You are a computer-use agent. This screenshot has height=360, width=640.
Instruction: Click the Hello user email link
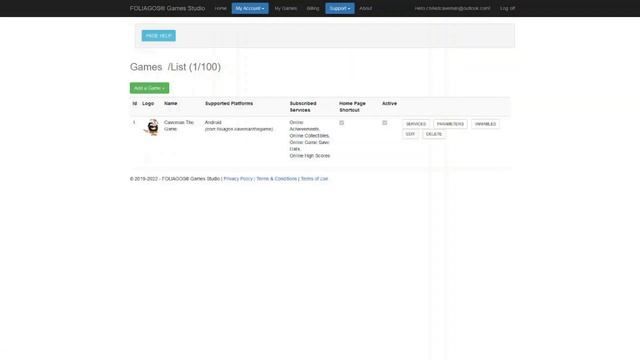452,8
